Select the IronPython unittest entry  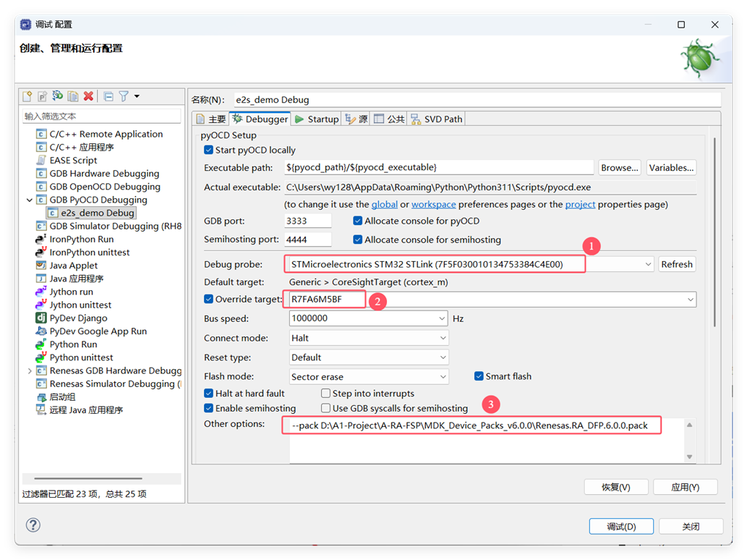click(x=89, y=252)
